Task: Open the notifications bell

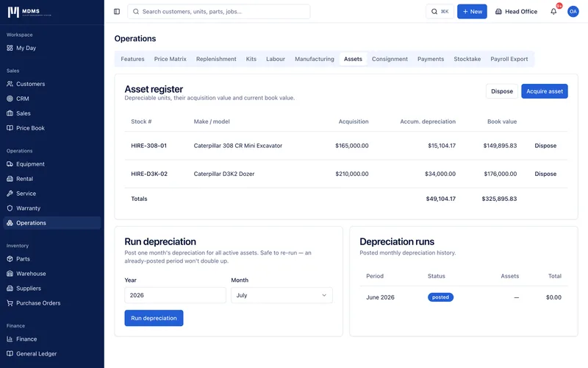Action: coord(553,12)
